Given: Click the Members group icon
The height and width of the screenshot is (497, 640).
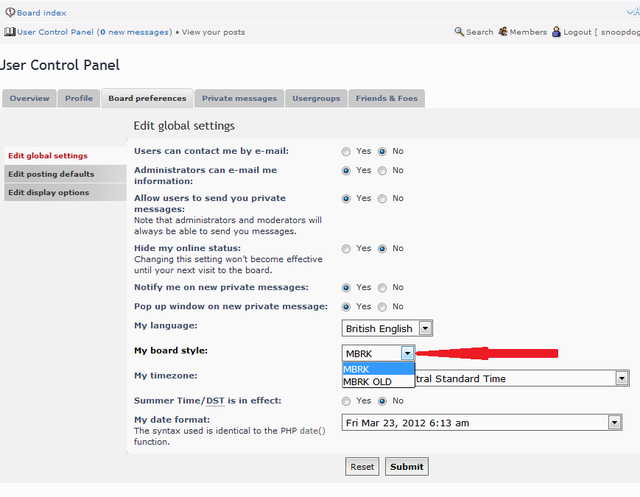Looking at the screenshot, I should pos(503,31).
